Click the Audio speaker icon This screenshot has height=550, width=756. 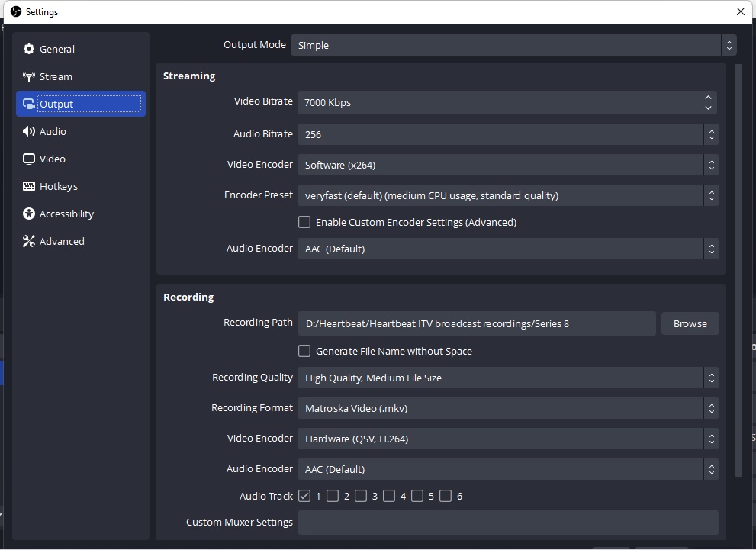(29, 132)
